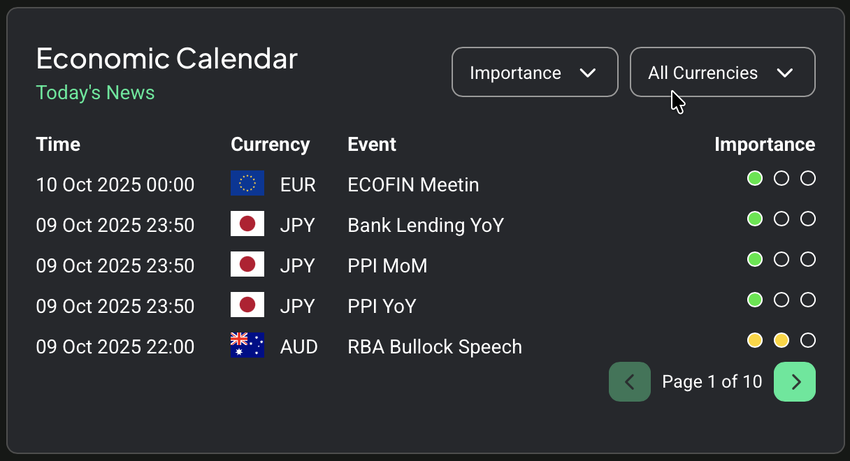
Task: Click the Importance column header
Action: click(764, 144)
